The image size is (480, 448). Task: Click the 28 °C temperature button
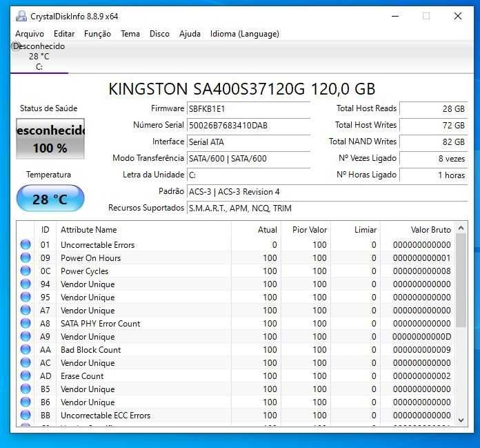[50, 199]
